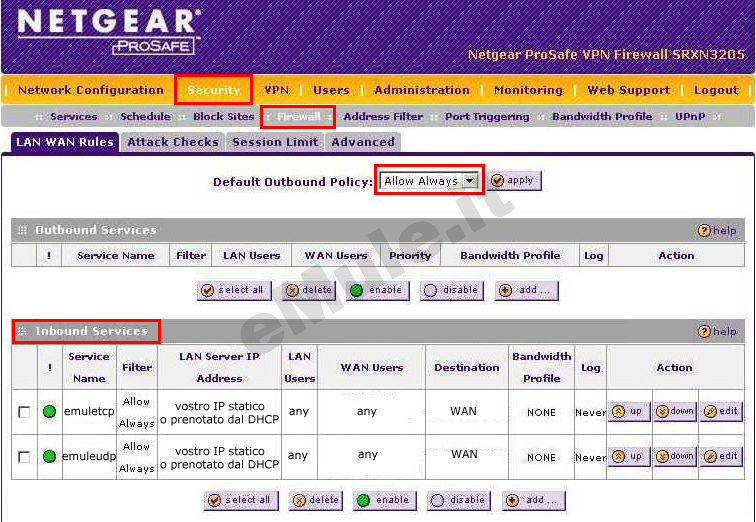
Task: Click the Outbound Services section header
Action: pos(95,230)
